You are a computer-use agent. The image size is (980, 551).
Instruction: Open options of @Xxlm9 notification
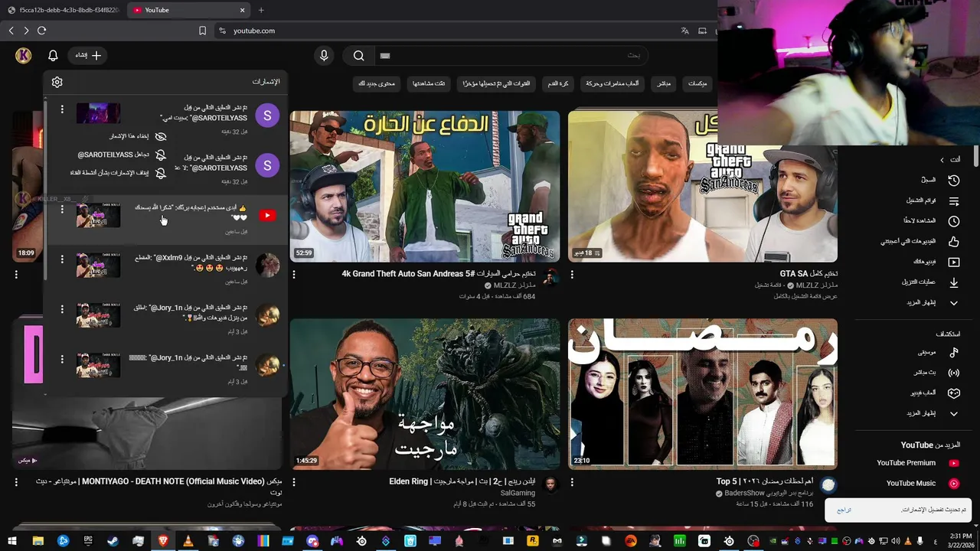63,259
